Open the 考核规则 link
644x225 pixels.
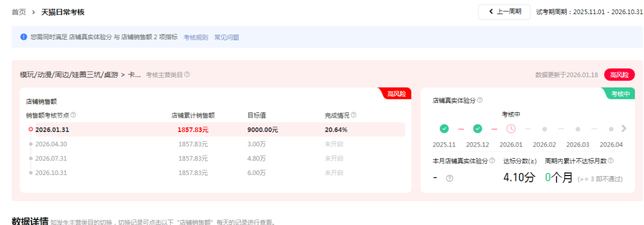click(x=196, y=37)
